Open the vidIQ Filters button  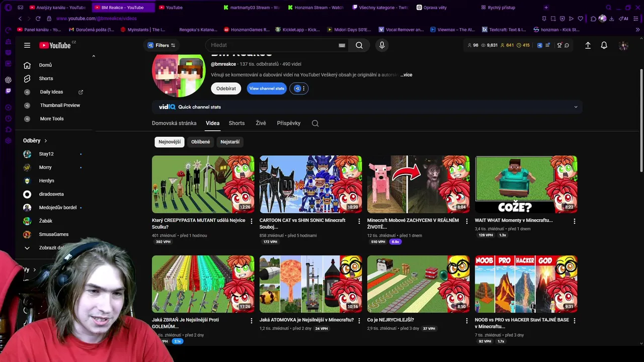162,45
